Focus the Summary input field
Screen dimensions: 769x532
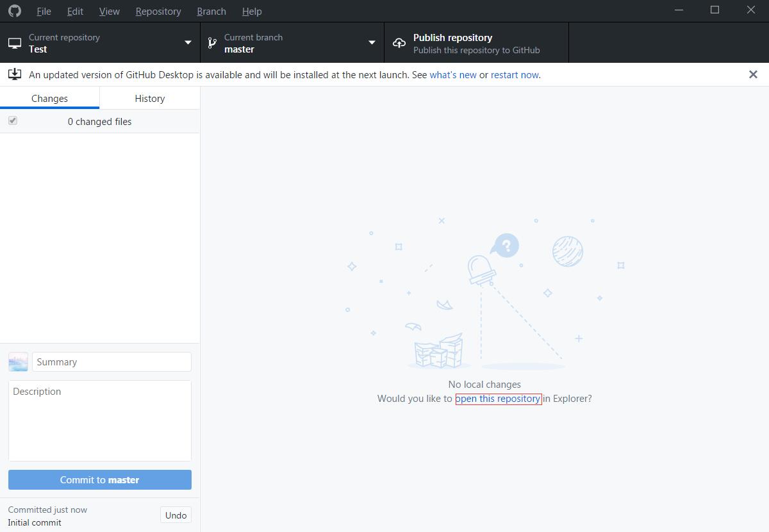[x=112, y=362]
